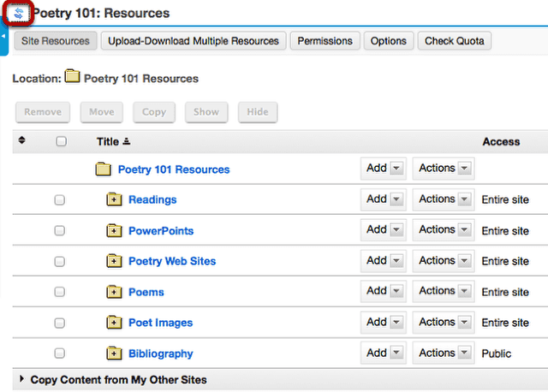
Task: Check the Bibliography row checkbox
Action: (x=60, y=353)
